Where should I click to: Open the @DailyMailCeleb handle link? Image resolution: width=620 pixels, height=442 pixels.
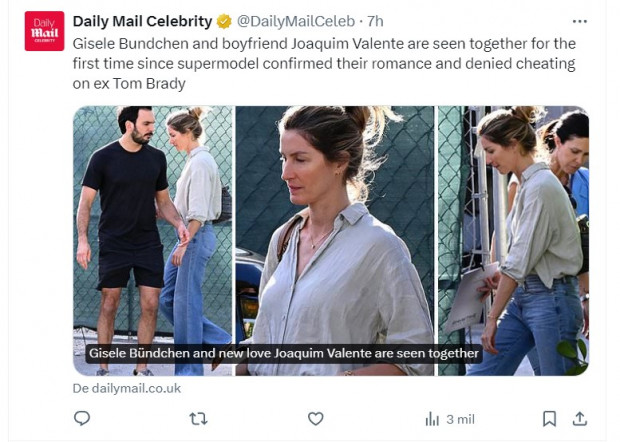tap(297, 21)
